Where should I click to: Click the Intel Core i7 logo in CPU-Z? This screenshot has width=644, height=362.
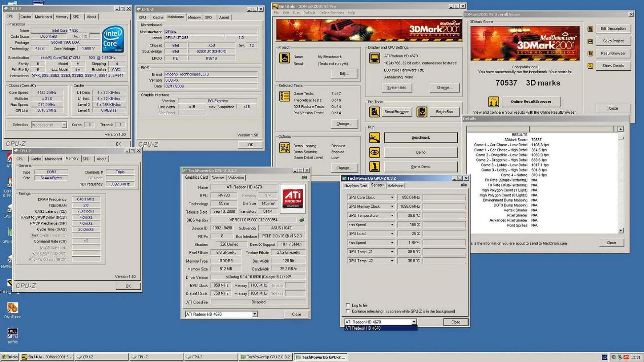(x=113, y=39)
